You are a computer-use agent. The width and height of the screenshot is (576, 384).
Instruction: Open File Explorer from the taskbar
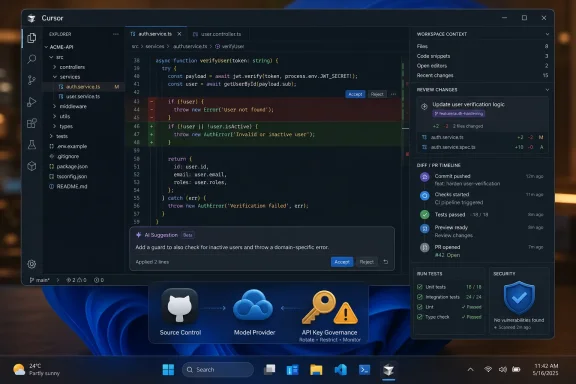pyautogui.click(x=316, y=370)
